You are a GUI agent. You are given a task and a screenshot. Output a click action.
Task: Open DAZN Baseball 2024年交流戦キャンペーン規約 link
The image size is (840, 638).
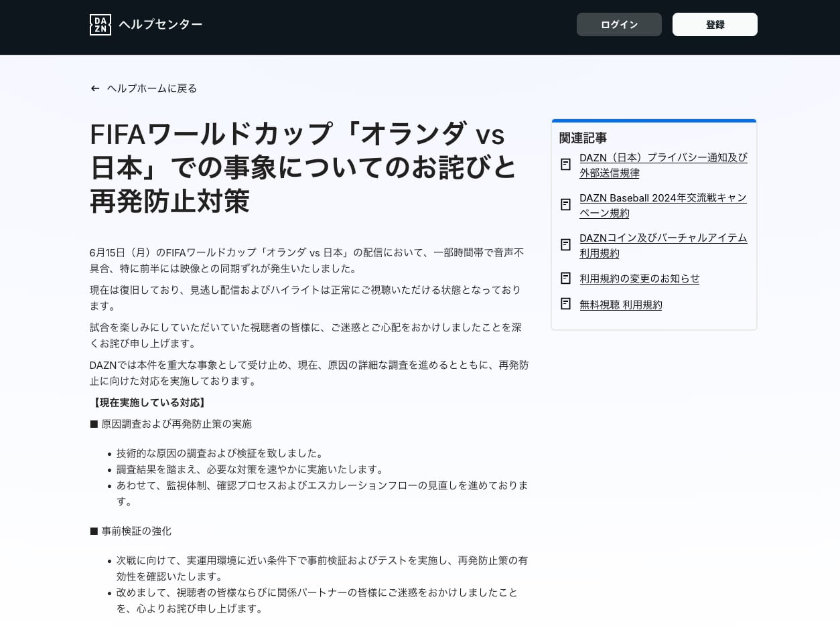point(663,206)
